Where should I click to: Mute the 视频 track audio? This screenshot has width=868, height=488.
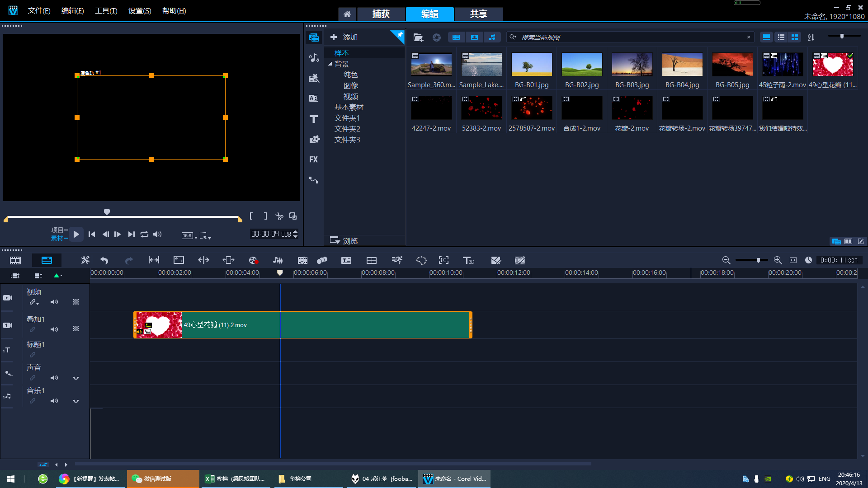54,302
